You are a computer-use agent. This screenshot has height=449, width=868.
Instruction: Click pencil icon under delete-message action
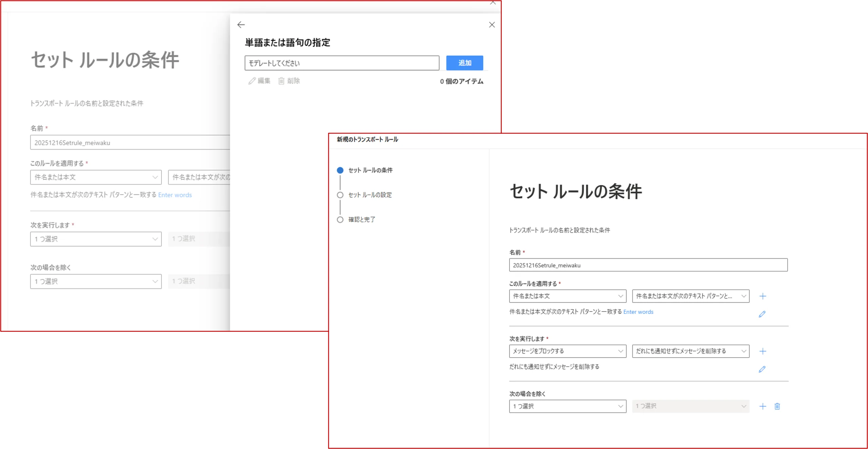point(762,369)
